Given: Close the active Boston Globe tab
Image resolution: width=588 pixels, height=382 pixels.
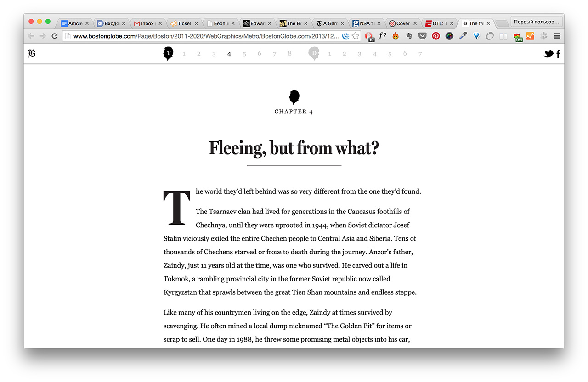Looking at the screenshot, I should click(x=488, y=23).
